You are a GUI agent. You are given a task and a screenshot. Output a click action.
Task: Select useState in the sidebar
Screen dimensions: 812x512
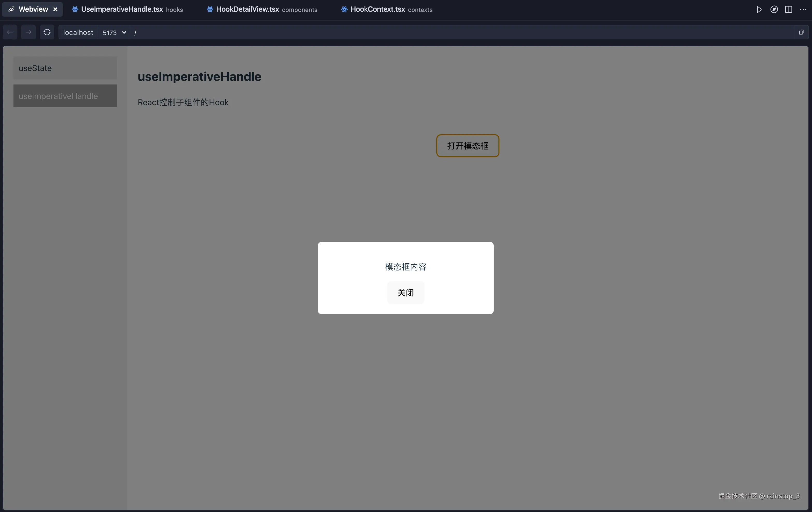point(65,68)
